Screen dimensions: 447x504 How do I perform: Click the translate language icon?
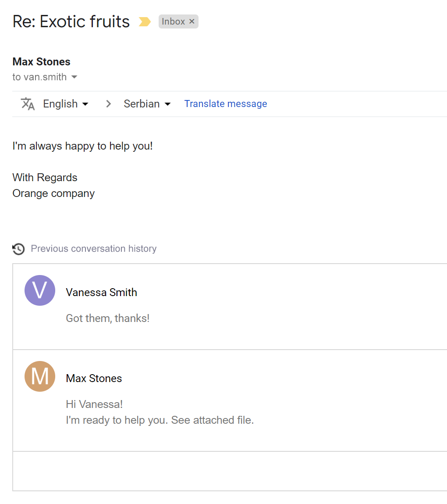(x=28, y=104)
